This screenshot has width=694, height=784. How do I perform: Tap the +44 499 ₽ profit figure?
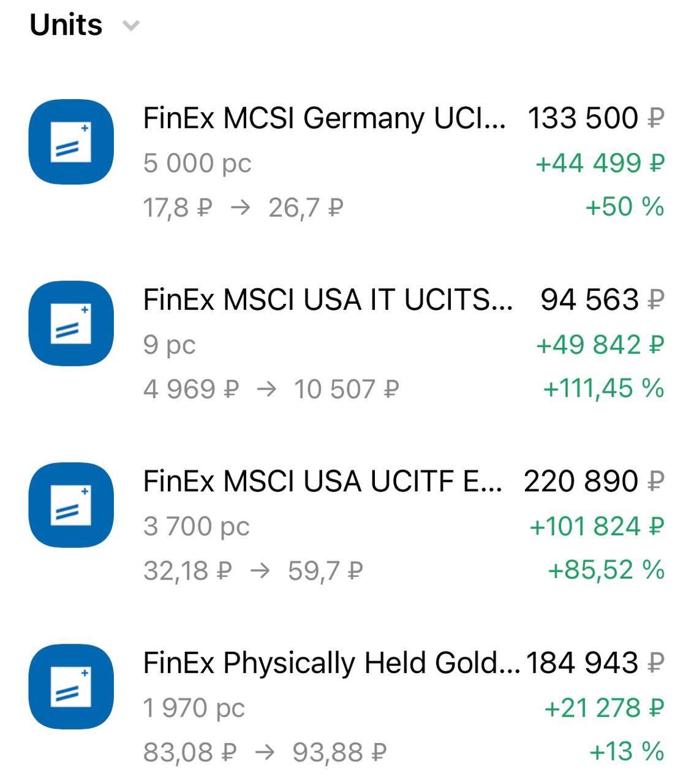click(x=600, y=163)
